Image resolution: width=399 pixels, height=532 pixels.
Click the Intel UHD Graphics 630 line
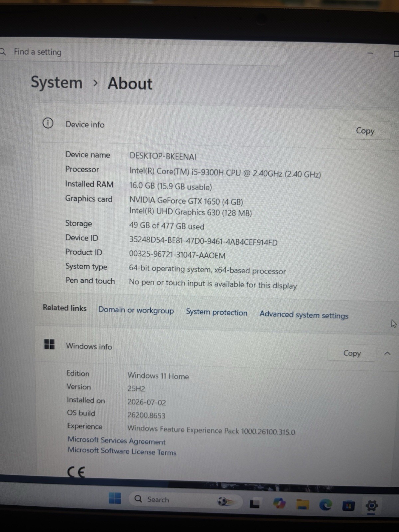point(191,212)
